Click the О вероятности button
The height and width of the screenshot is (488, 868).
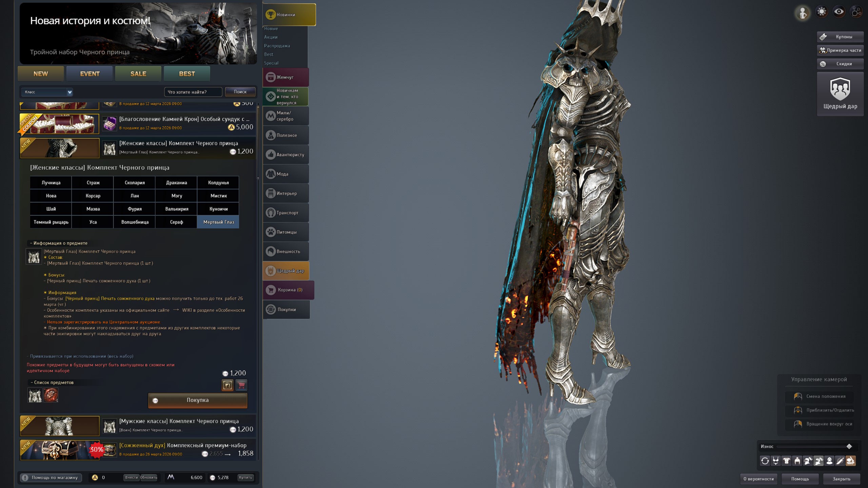click(758, 479)
